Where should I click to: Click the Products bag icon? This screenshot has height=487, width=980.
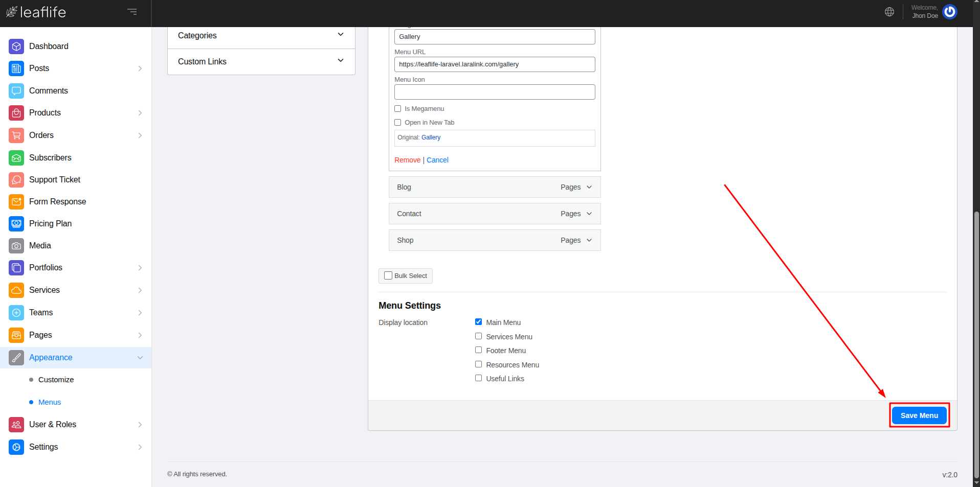tap(16, 113)
